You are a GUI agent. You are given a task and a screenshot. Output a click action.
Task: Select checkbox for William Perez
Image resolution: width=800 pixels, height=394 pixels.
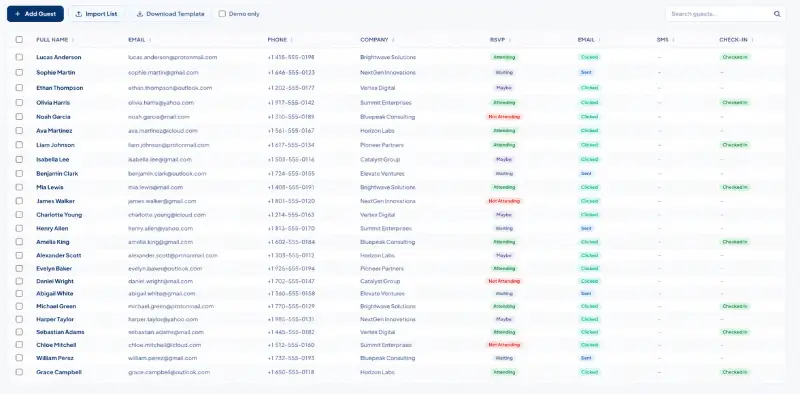click(19, 358)
